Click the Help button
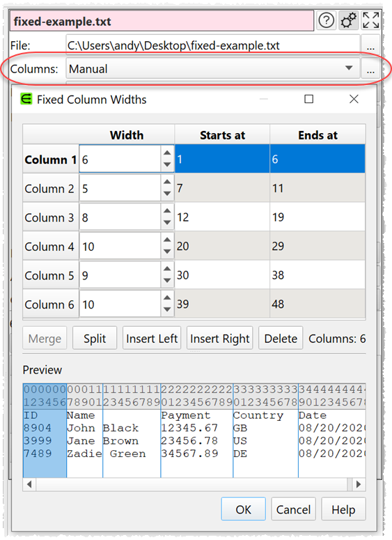Image resolution: width=392 pixels, height=540 pixels. click(343, 509)
